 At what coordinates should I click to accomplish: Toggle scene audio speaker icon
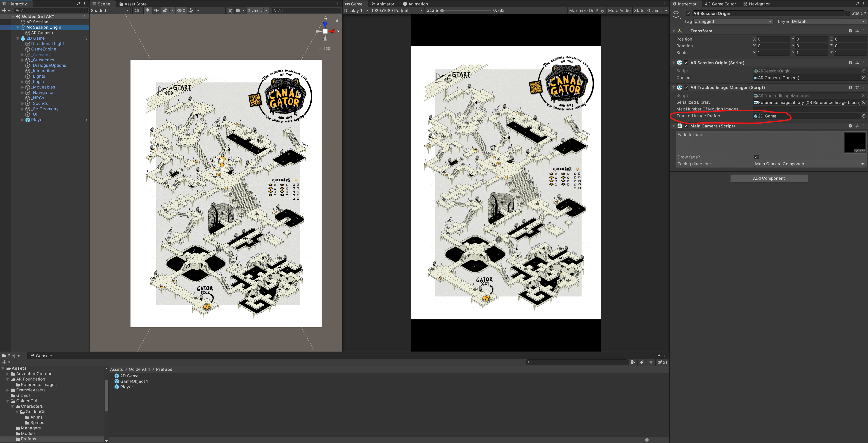point(156,10)
